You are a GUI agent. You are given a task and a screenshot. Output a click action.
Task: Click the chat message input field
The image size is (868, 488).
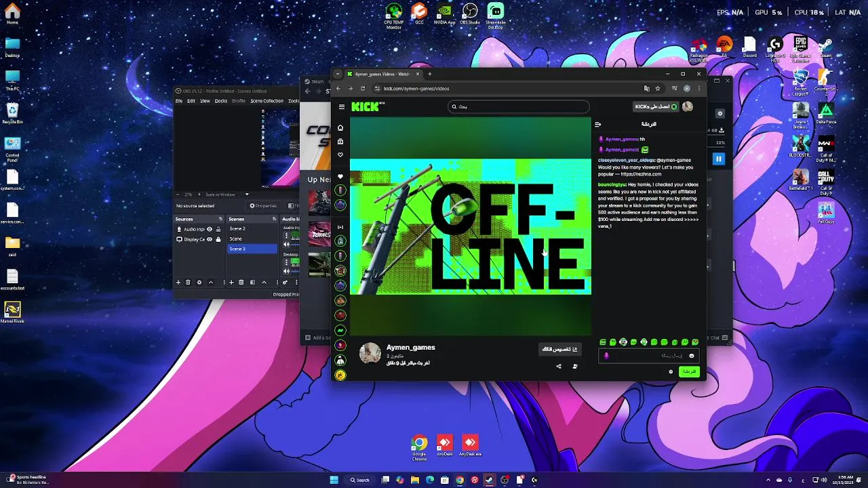point(649,356)
